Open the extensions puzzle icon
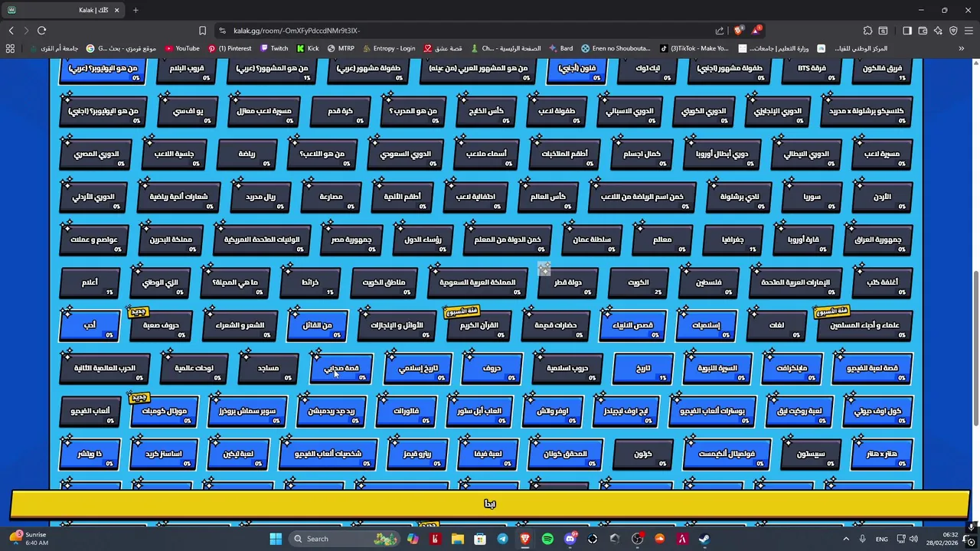This screenshot has height=551, width=980. point(867,31)
